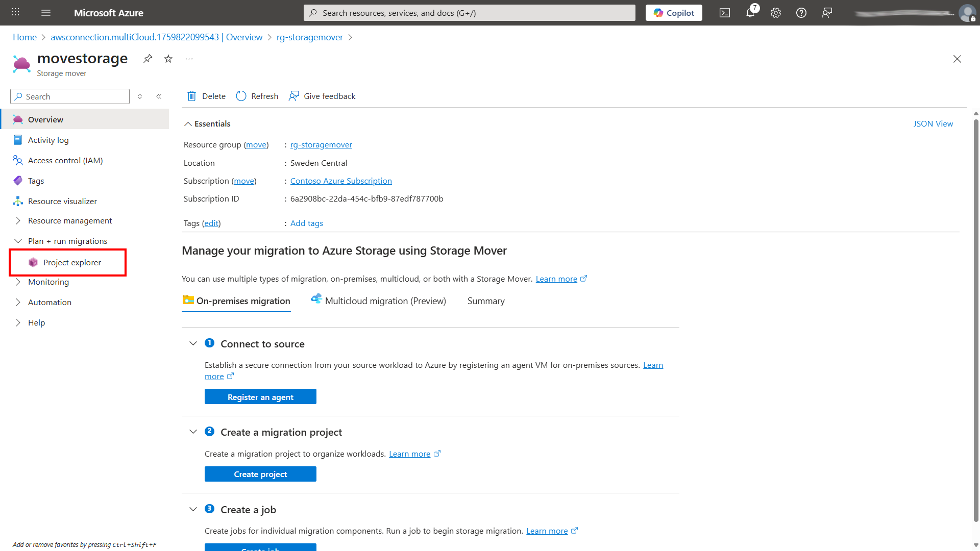Open the Cloud Shell terminal
980x551 pixels.
[724, 13]
